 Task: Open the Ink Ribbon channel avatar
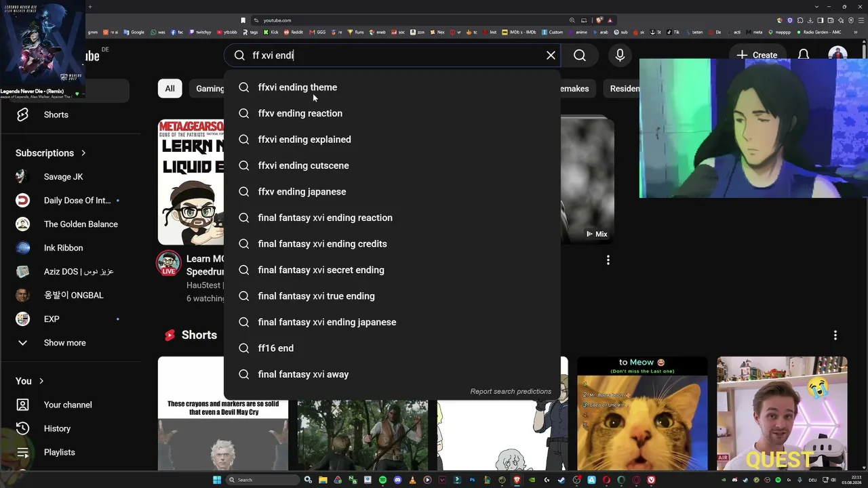tap(22, 248)
